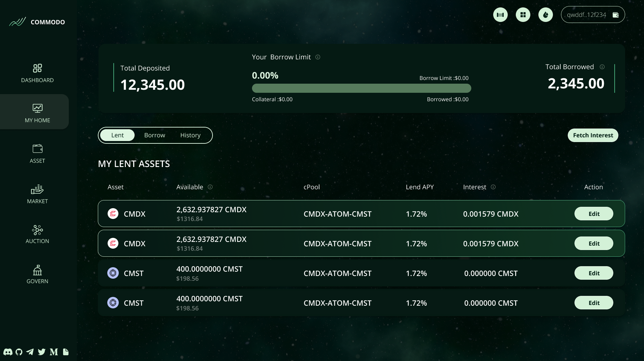Open the Auction section
This screenshot has height=361, width=644.
pos(37,234)
